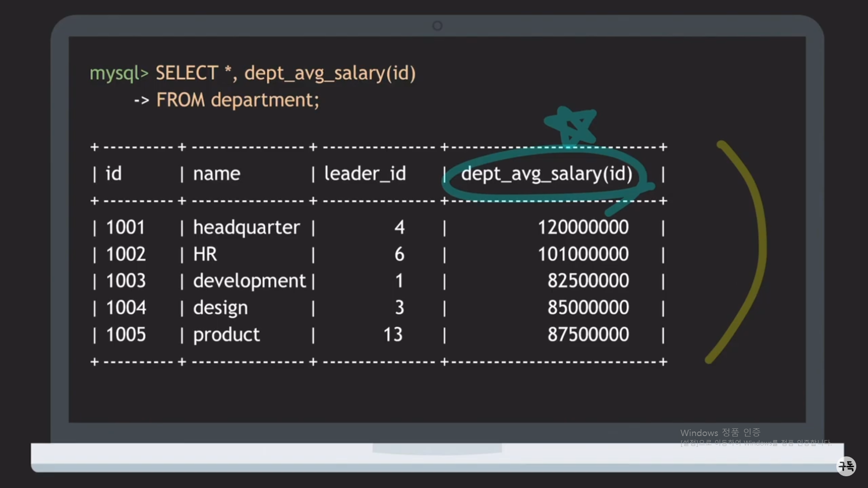Click leader_id value 13
The width and height of the screenshot is (868, 488).
(x=392, y=335)
